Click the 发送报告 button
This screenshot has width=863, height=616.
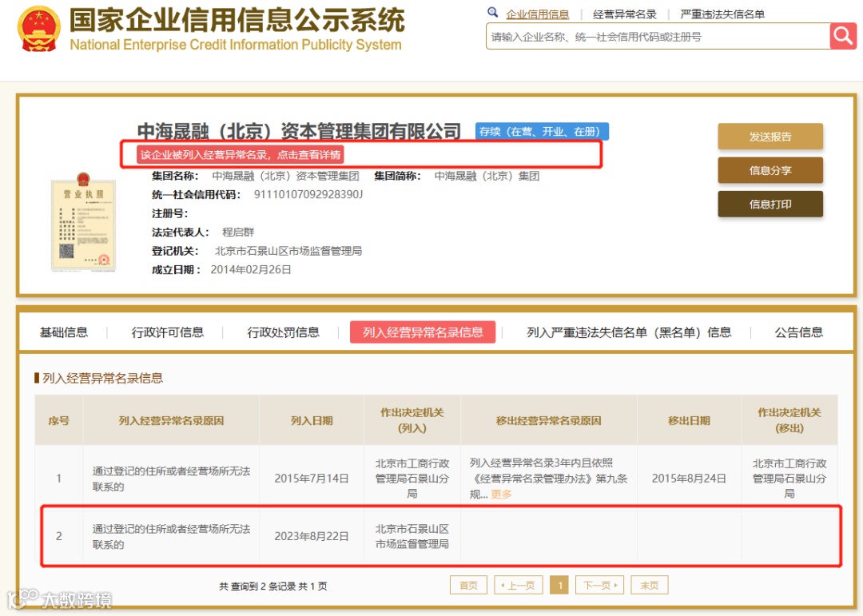click(770, 137)
